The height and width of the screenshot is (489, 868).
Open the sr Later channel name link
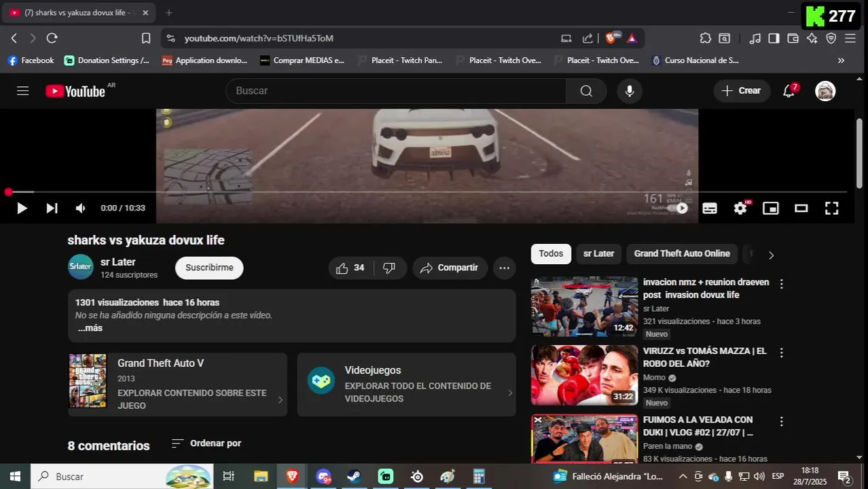click(118, 262)
